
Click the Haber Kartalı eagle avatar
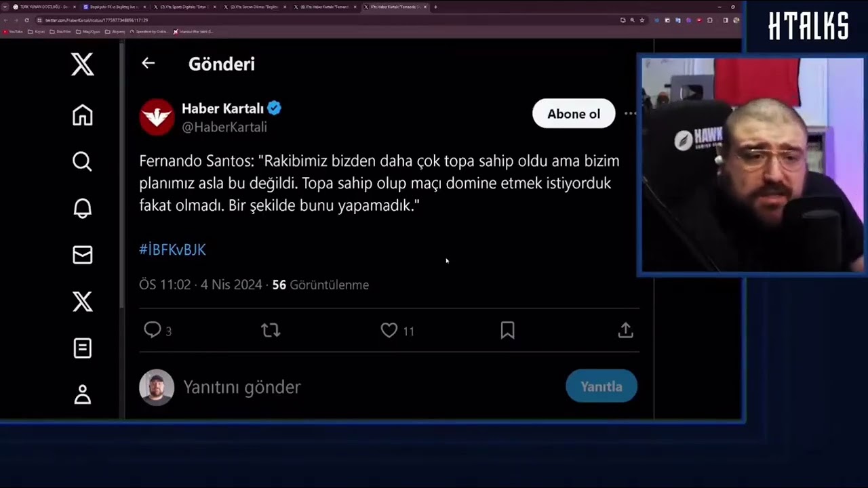[157, 117]
